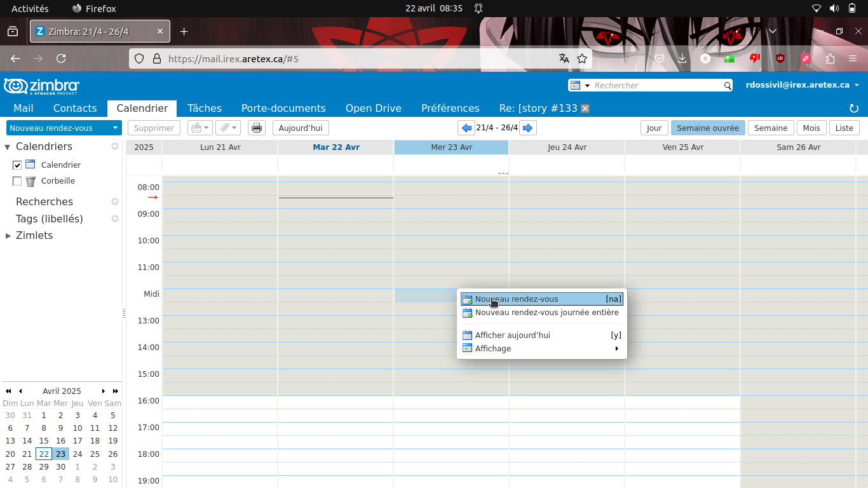The image size is (868, 488).
Task: Jump to next year in mini calendar
Action: 115,391
